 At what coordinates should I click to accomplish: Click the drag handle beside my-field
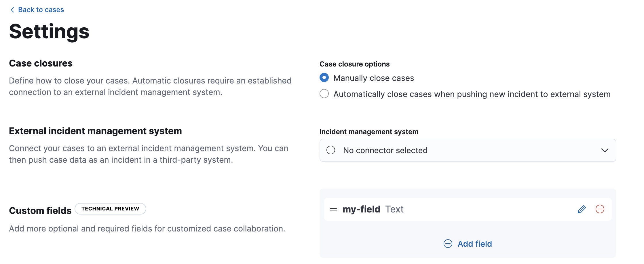click(333, 209)
